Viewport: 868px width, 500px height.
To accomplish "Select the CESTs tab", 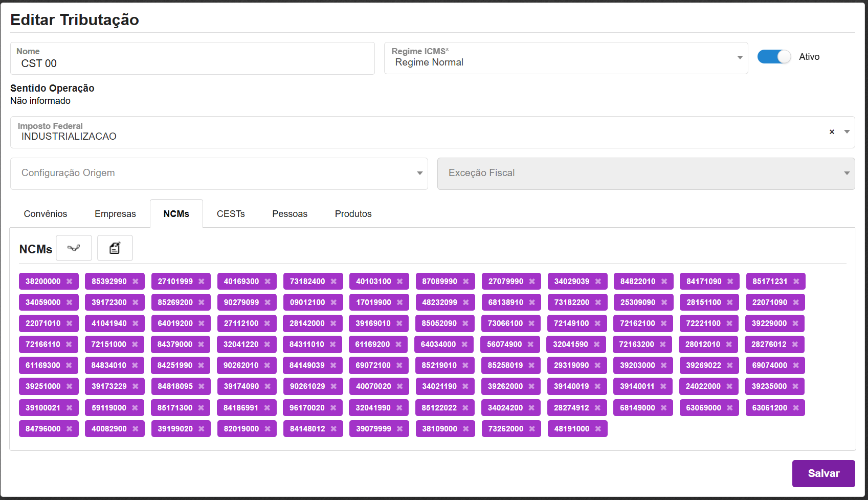I will [231, 214].
